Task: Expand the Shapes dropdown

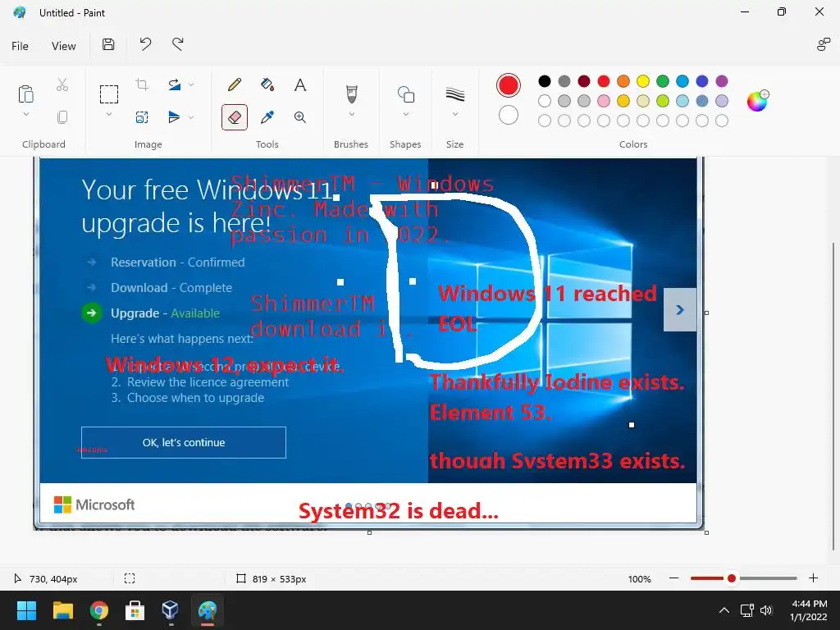Action: click(x=406, y=114)
